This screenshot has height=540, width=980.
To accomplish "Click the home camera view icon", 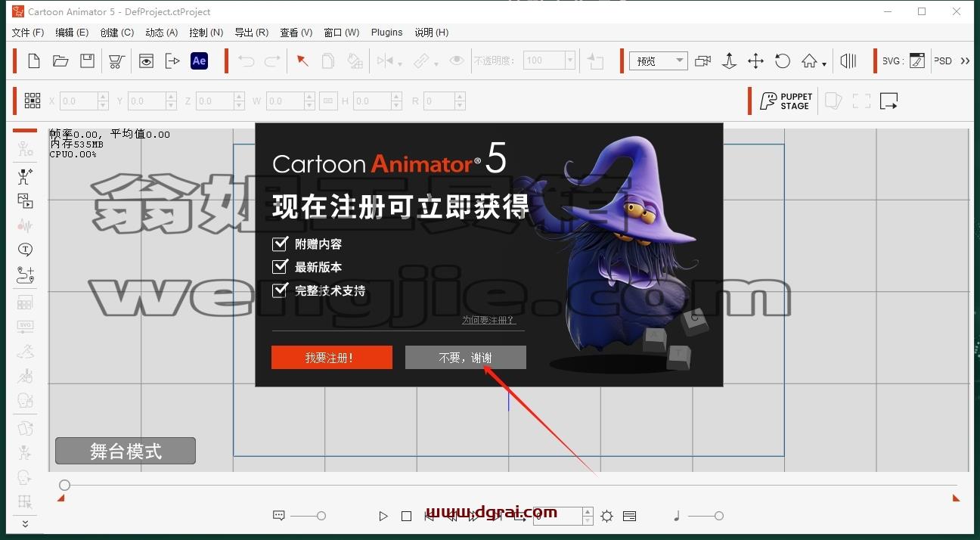I will (x=809, y=61).
